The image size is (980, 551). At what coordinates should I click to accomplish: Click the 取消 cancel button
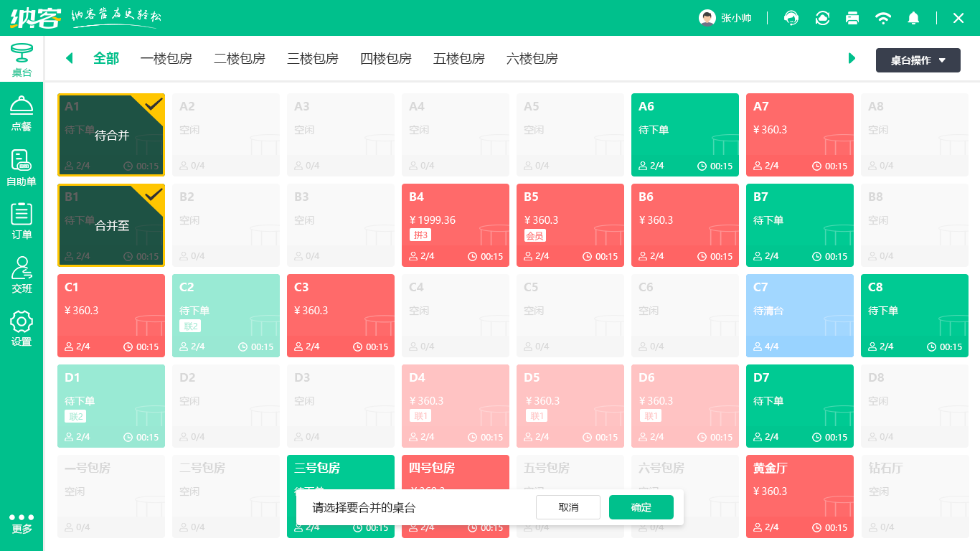[x=567, y=507]
